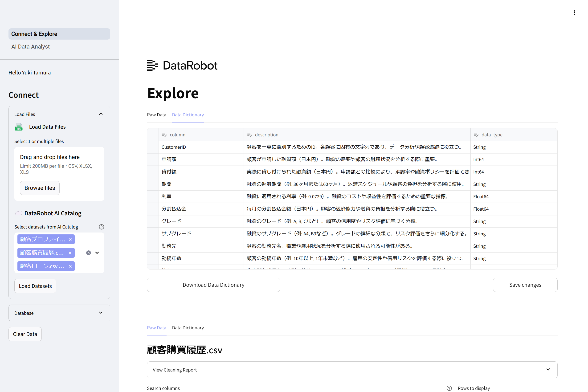This screenshot has height=392, width=588.
Task: Click the CSV file icon by Load Data Files
Action: click(19, 127)
